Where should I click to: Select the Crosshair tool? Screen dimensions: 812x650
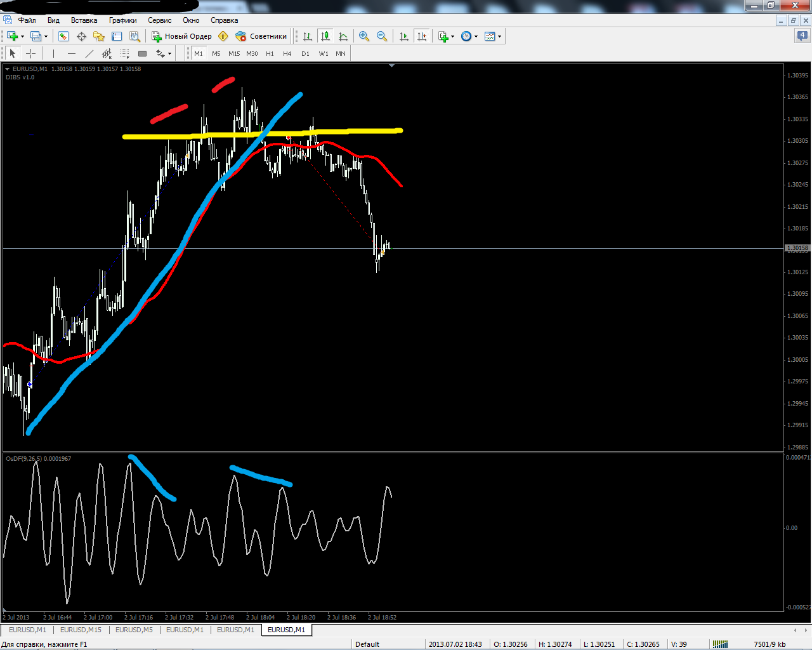pos(30,53)
